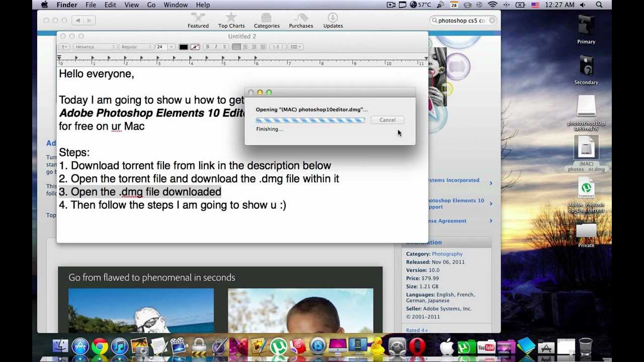
Task: Open App Store from the Dock
Action: [80, 346]
